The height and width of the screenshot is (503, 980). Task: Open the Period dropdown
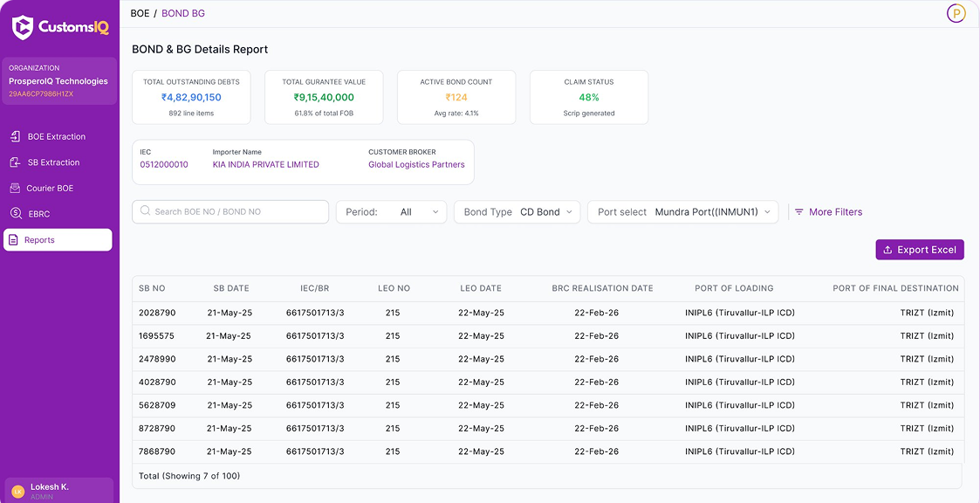(x=391, y=212)
